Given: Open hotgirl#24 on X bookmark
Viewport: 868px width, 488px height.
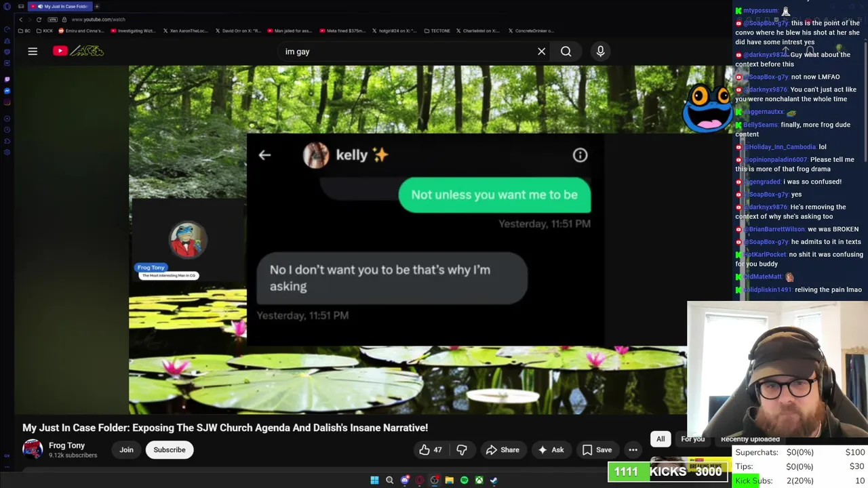Looking at the screenshot, I should tap(394, 30).
